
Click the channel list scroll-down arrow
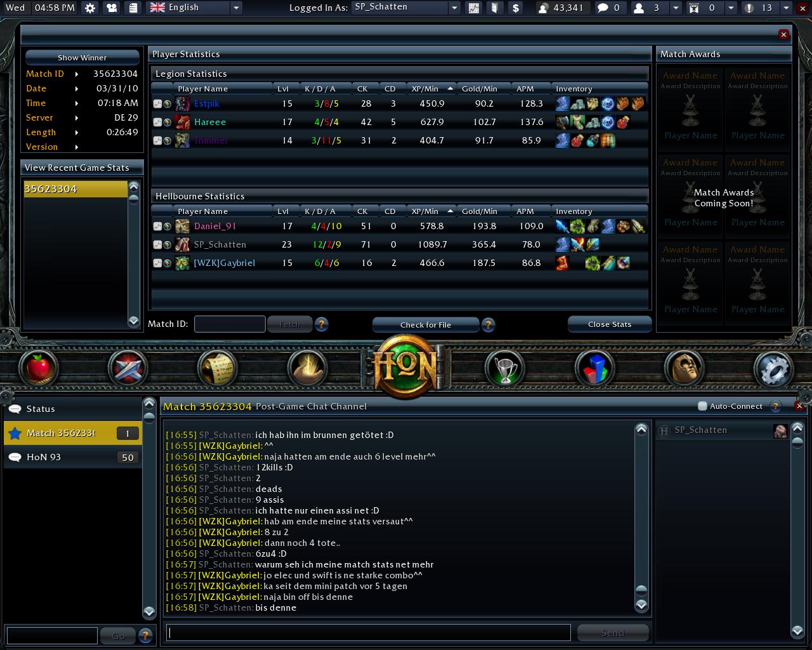pos(149,612)
